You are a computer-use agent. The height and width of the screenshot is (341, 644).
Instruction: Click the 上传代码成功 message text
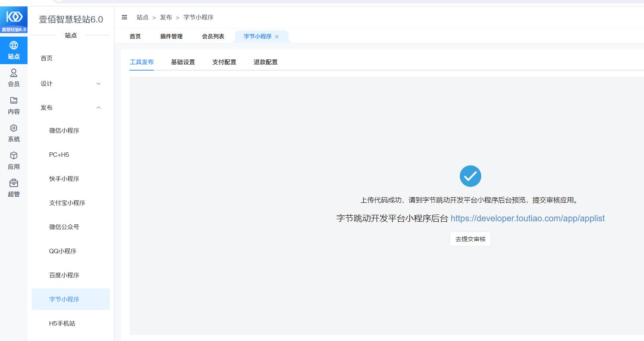coord(469,200)
